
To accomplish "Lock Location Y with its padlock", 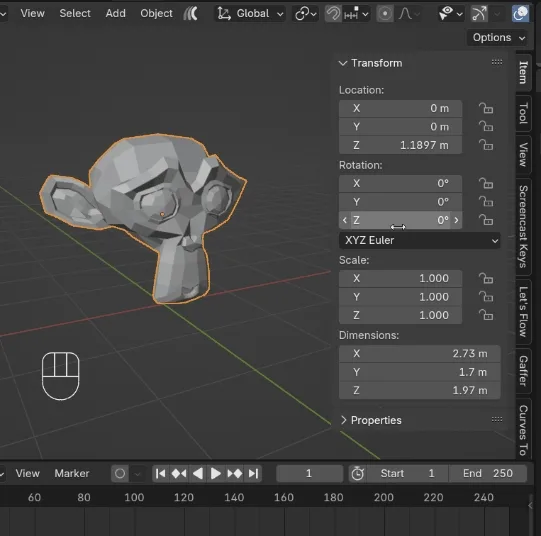I will point(486,127).
